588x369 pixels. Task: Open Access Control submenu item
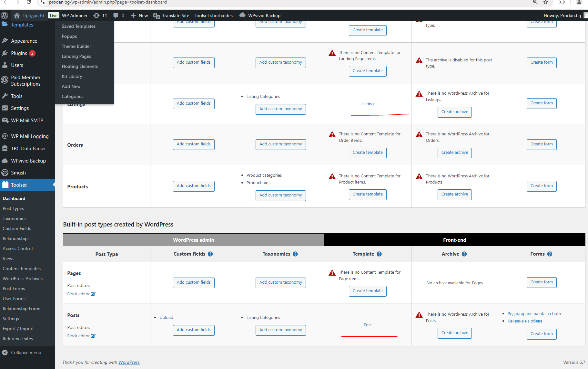tap(18, 248)
